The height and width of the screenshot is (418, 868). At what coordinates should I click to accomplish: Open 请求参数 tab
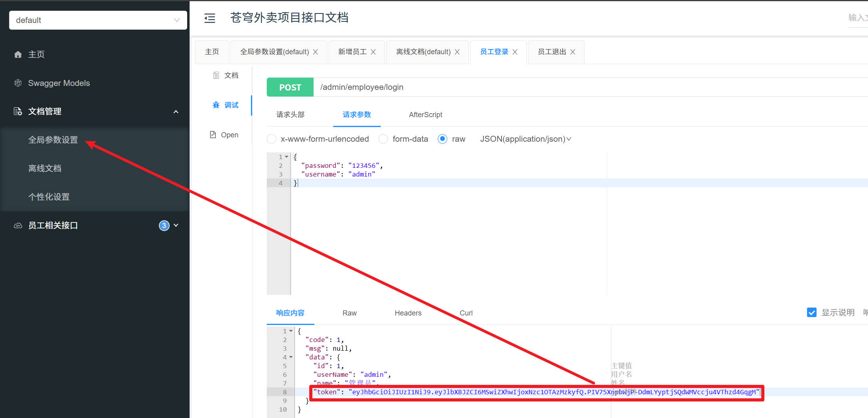(357, 115)
